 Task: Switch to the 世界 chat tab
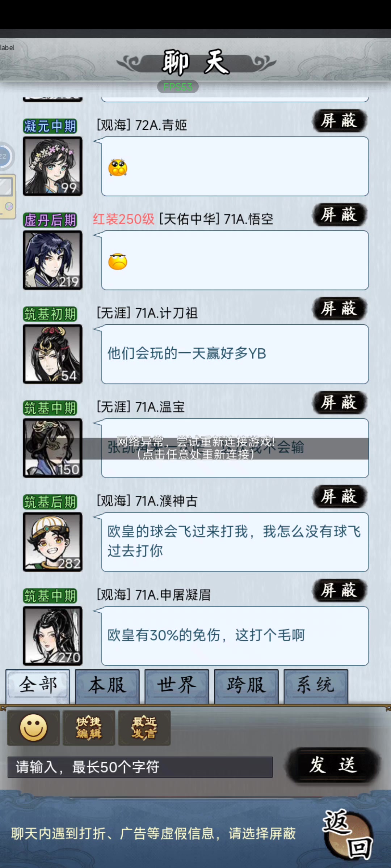[x=177, y=686]
